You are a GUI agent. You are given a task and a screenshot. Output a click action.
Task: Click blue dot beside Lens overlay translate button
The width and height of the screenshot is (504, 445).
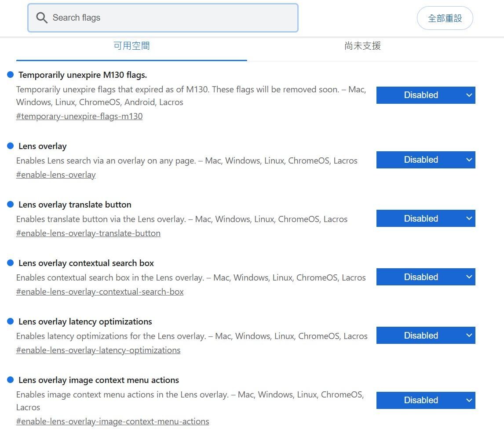(x=10, y=204)
